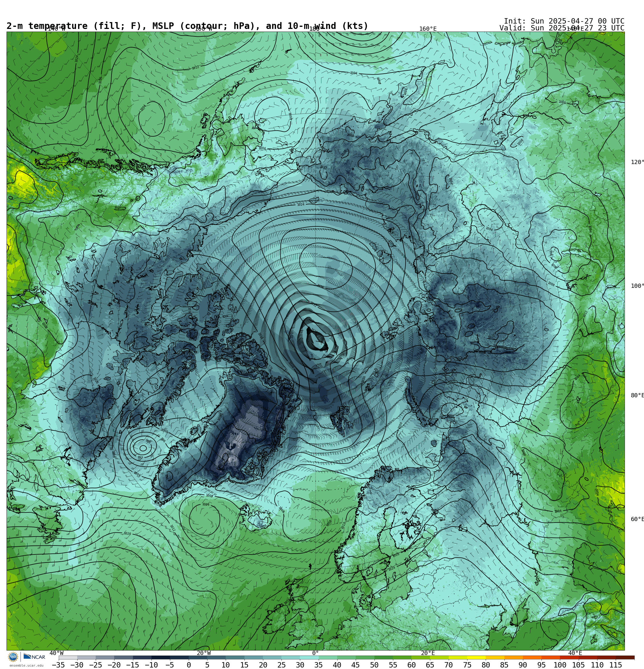Image resolution: width=644 pixels, height=669 pixels.
Task: Click the '115' colorbar tick label
Action: pos(616,665)
